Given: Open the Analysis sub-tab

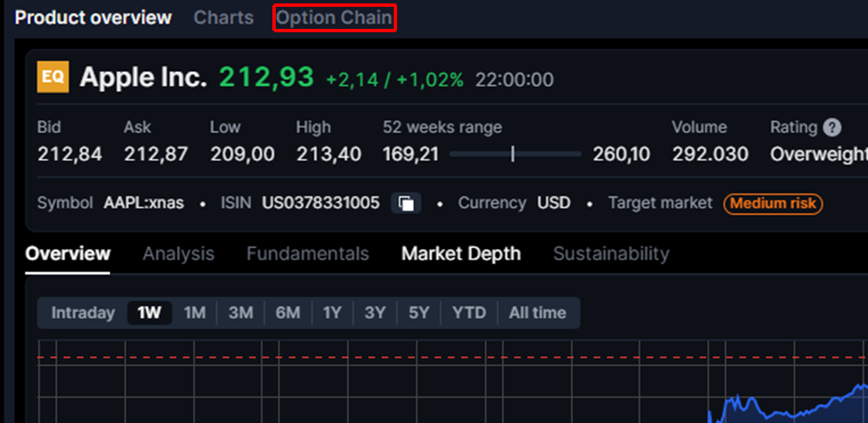Looking at the screenshot, I should coord(178,253).
